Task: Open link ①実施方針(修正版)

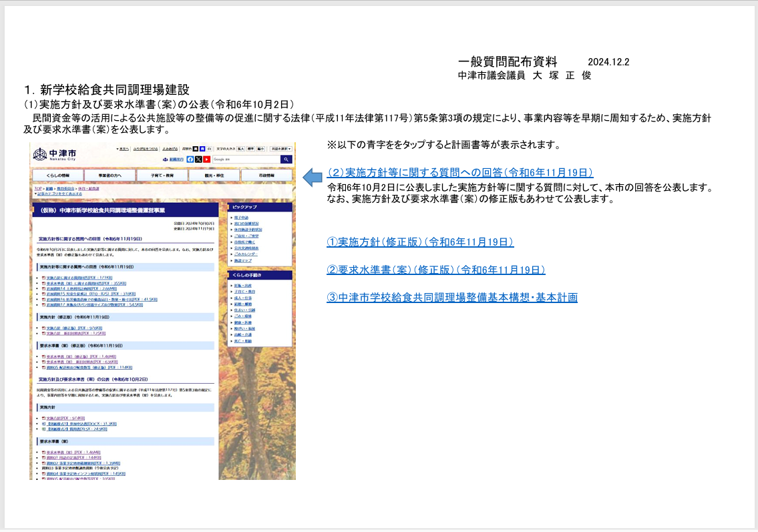Action: 420,242
